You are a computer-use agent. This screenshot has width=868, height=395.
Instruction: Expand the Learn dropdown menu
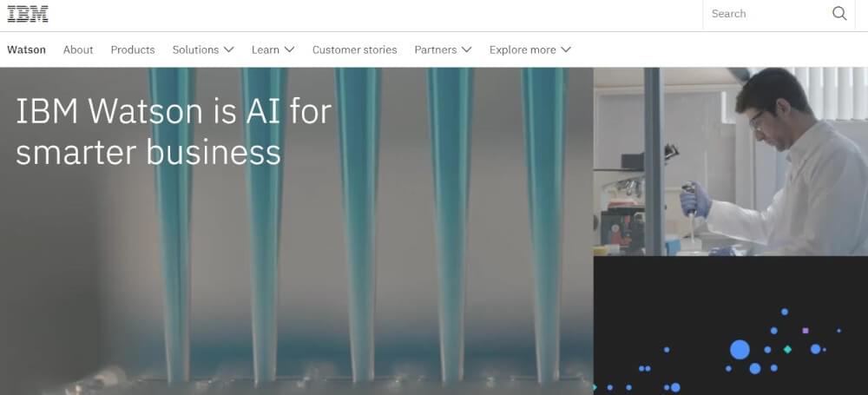click(273, 49)
